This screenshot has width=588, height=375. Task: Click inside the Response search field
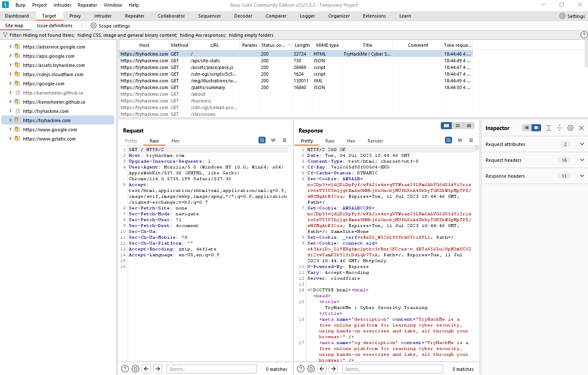click(392, 369)
